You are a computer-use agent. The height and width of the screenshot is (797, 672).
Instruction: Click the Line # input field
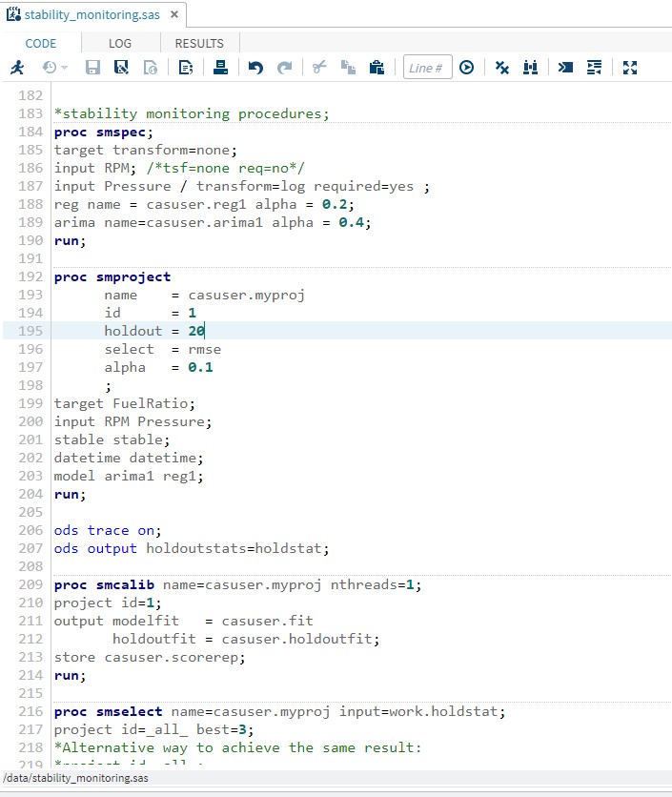[x=426, y=68]
